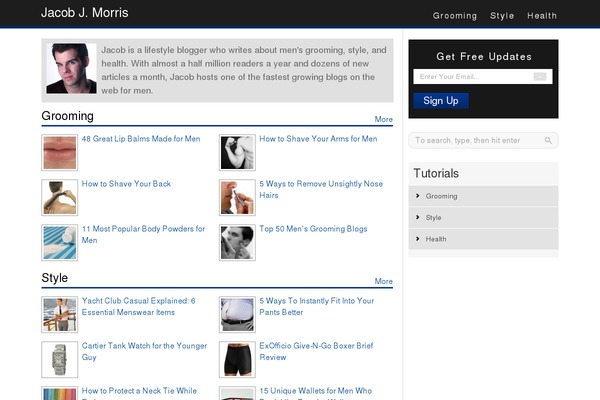The height and width of the screenshot is (400, 600).
Task: Click More link in Style section
Action: [383, 281]
